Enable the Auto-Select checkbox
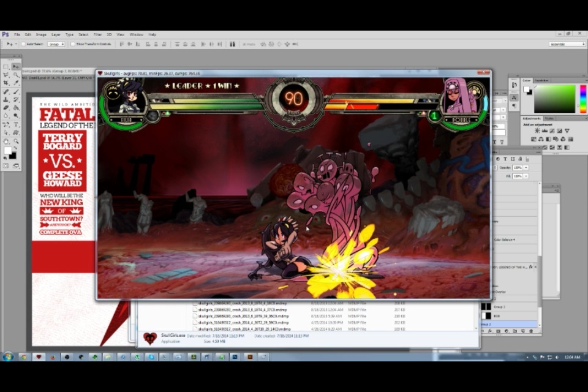This screenshot has width=588, height=392. pyautogui.click(x=23, y=44)
